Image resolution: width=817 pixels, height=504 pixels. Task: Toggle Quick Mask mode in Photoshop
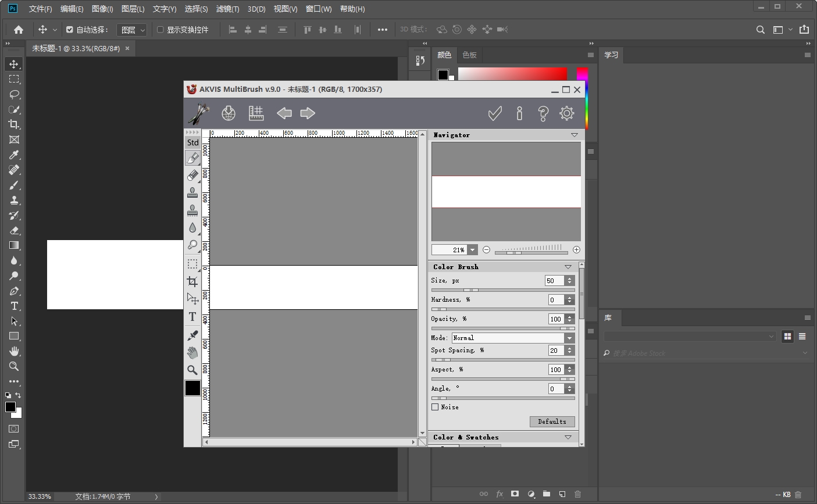14,429
